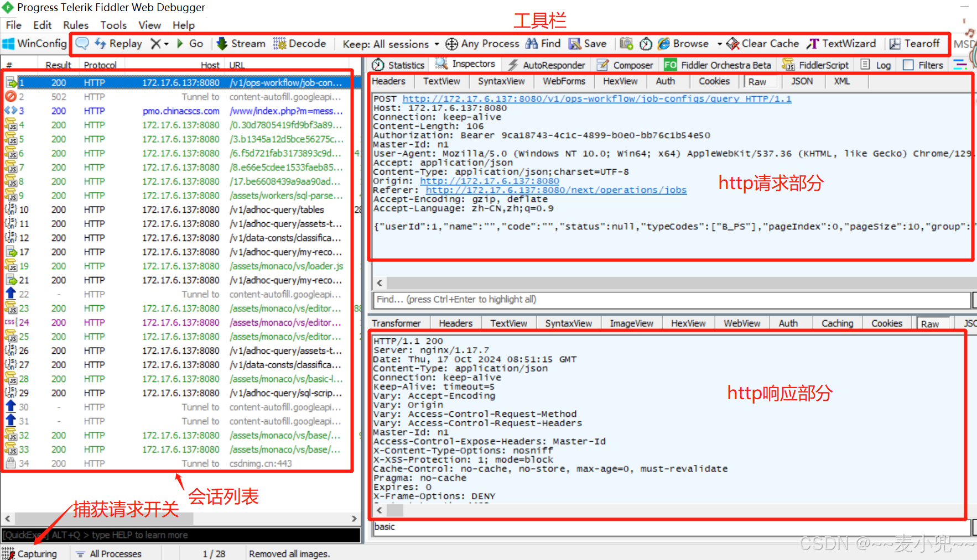Click request pane scroll left arrow

click(x=380, y=283)
